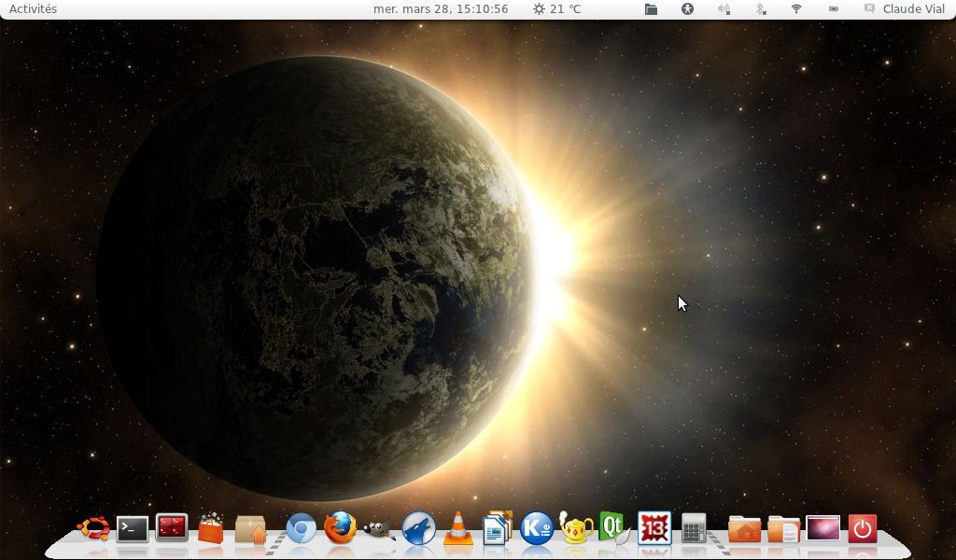The image size is (956, 560).
Task: Open the yellow teapot application icon
Action: click(576, 527)
